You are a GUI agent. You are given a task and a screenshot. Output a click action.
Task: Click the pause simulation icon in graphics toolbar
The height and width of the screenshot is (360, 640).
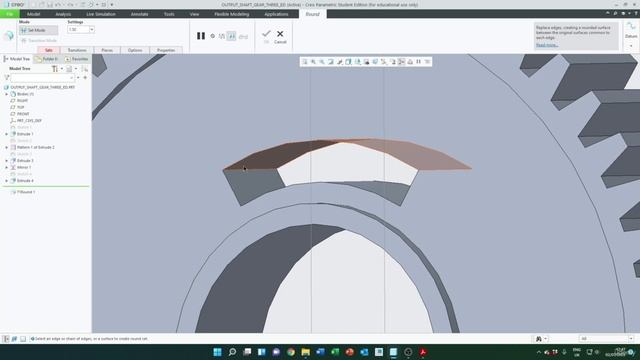coord(418,62)
